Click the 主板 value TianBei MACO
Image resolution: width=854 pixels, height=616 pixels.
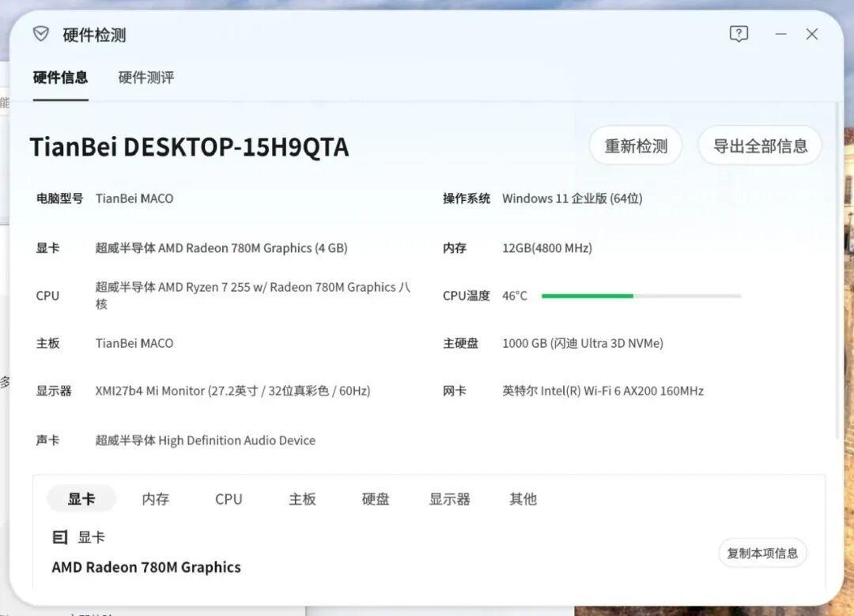pos(134,344)
